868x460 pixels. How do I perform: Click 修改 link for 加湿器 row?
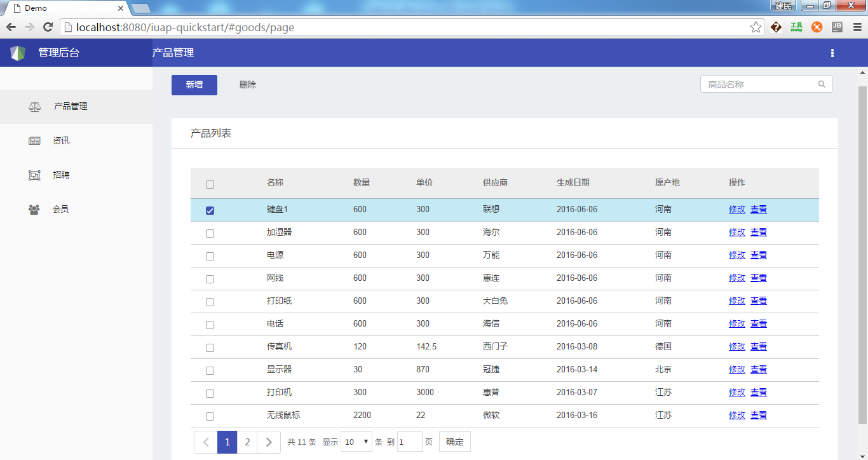pos(736,233)
